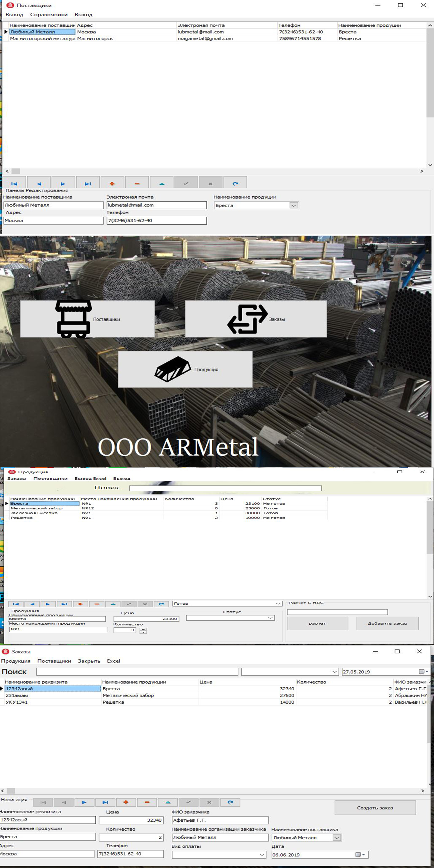Image resolution: width=434 pixels, height=868 pixels.
Task: Click the расчет button in Продукция window
Action: [317, 623]
